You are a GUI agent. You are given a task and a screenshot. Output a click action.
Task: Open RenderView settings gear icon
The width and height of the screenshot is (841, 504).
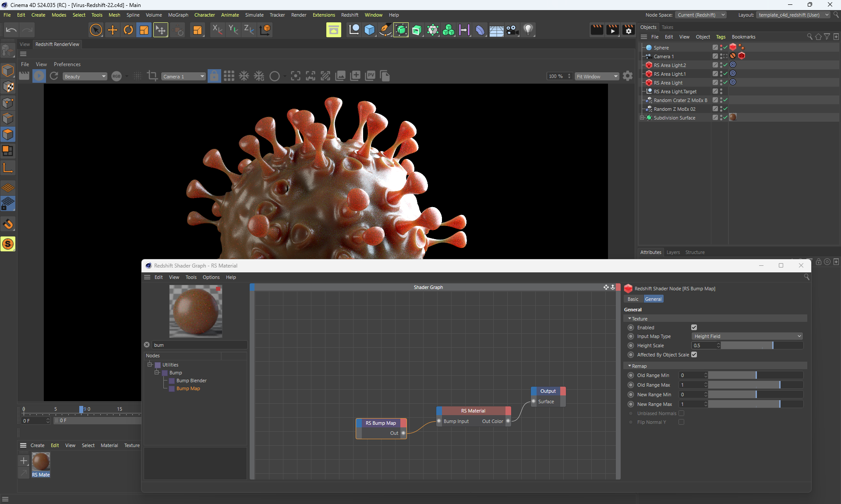tap(628, 76)
